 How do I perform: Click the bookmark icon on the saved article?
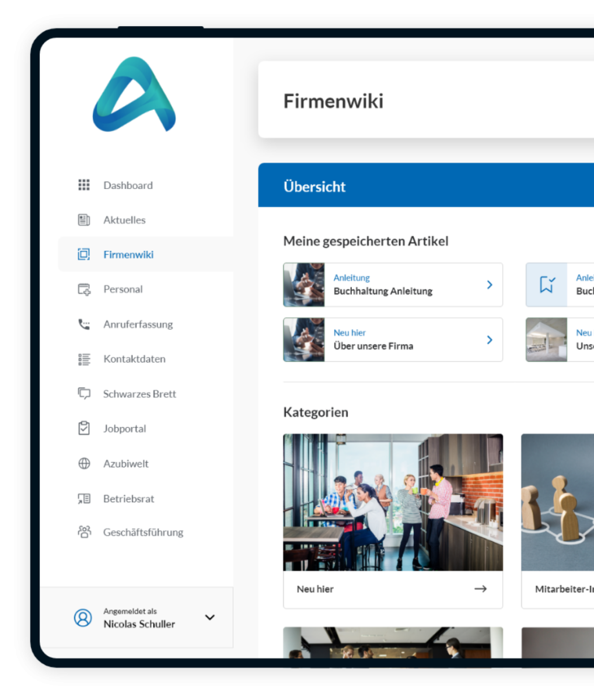[547, 285]
